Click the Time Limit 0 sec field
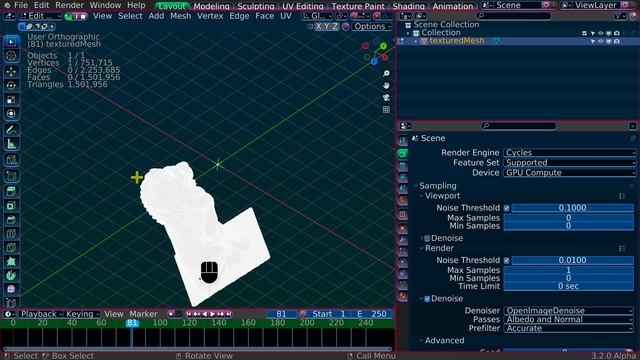Screen dimensions: 640x360 pyautogui.click(x=569, y=286)
